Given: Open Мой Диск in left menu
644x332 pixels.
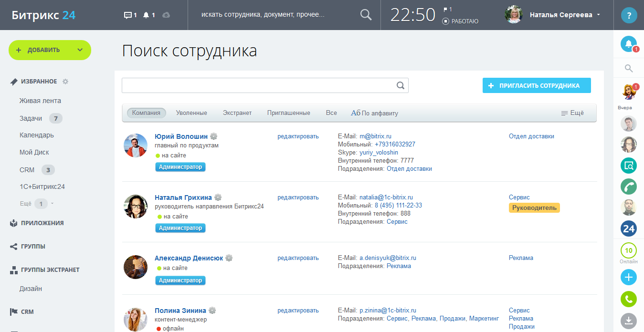Looking at the screenshot, I should point(34,152).
